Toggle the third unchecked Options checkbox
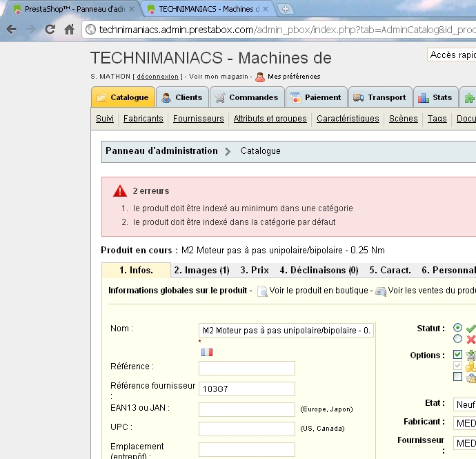 point(457,377)
